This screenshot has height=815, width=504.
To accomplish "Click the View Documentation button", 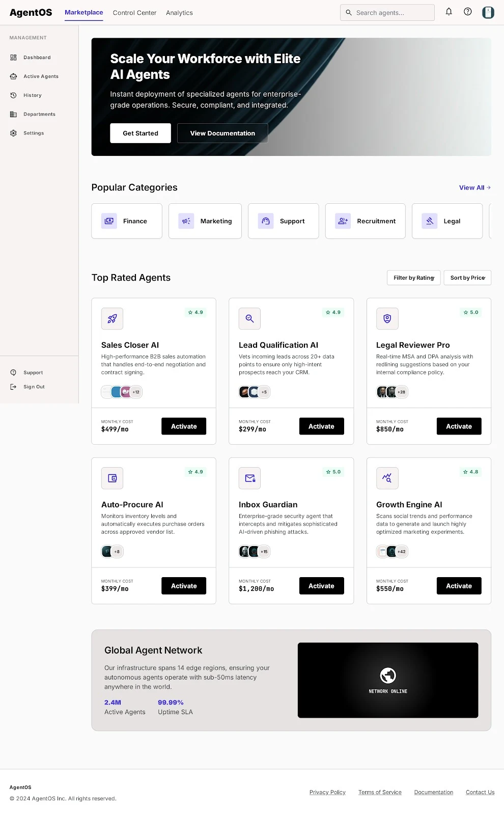I will click(222, 133).
